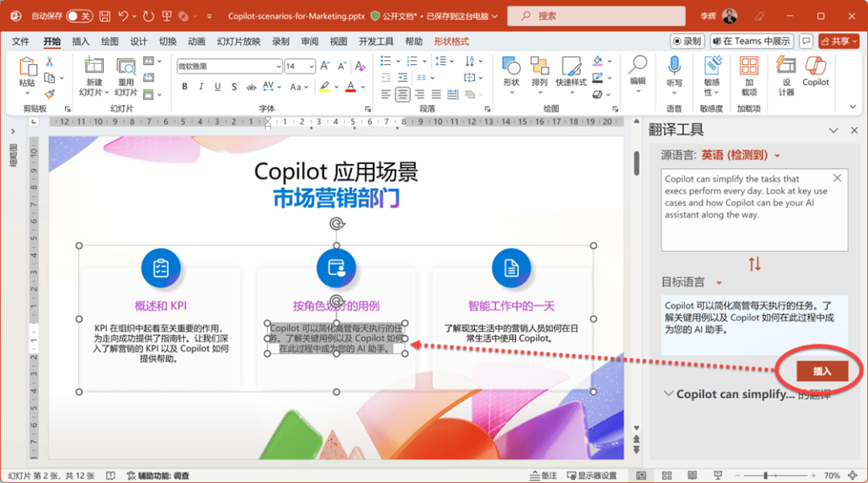Clear the source text with the X
The image size is (868, 483).
click(x=837, y=178)
